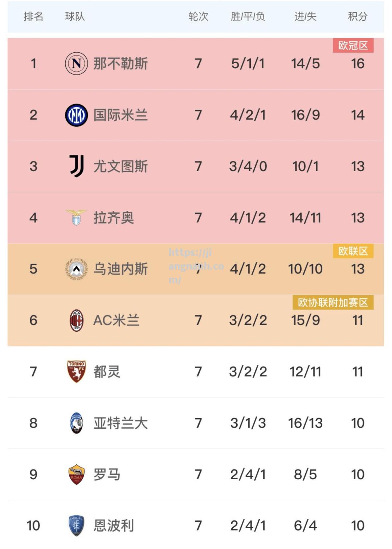392x549 pixels.
Task: Click the Napoli club crest icon
Action: pyautogui.click(x=76, y=64)
